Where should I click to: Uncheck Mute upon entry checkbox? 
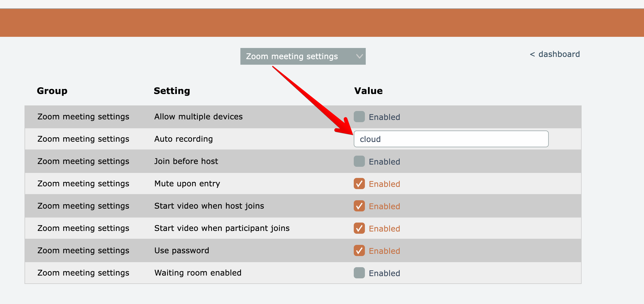(359, 184)
